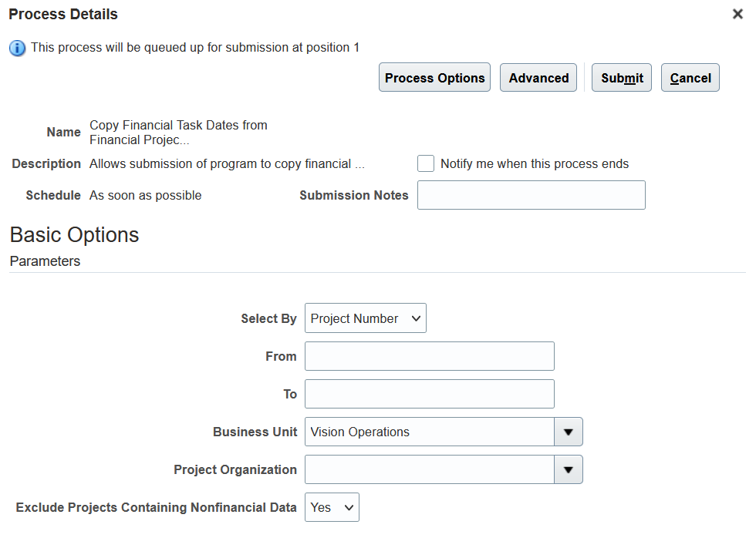Click the 'As soon as possible' schedule value
Image resolution: width=756 pixels, height=538 pixels.
click(x=145, y=195)
